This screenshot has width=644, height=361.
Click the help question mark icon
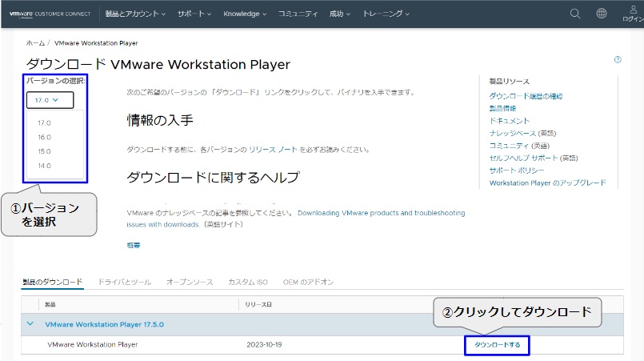[618, 59]
